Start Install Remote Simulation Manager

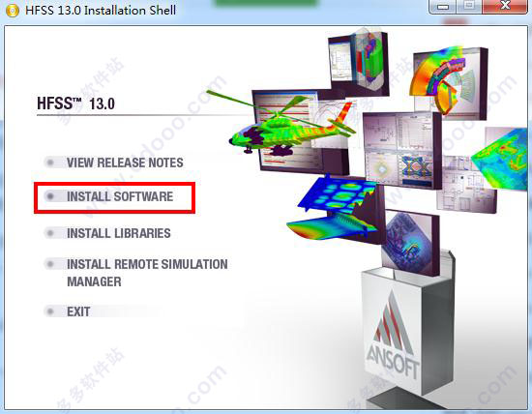tap(147, 273)
